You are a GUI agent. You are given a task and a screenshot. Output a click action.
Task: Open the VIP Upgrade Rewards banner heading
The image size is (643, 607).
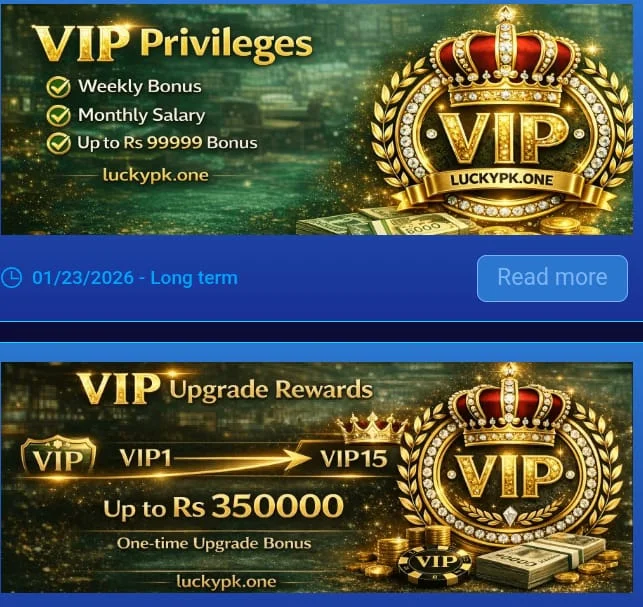point(226,388)
